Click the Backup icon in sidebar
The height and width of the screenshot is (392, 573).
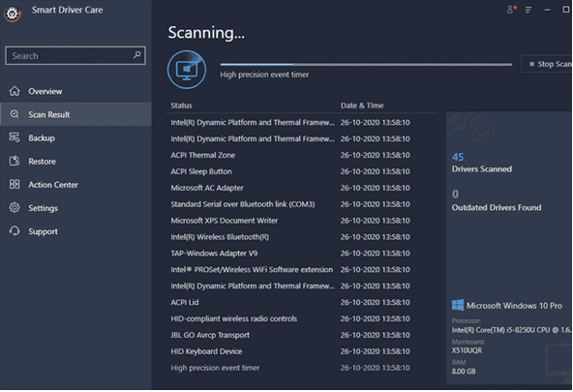(x=15, y=137)
